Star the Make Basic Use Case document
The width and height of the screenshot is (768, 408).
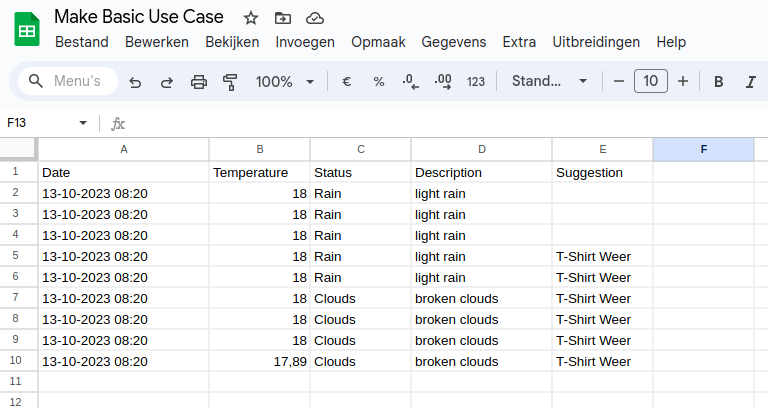[251, 18]
